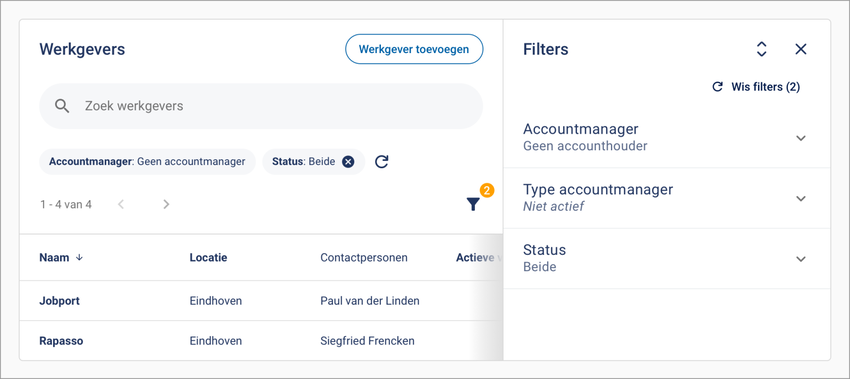Click the magnifier icon in search bar
This screenshot has width=850, height=379.
point(62,106)
